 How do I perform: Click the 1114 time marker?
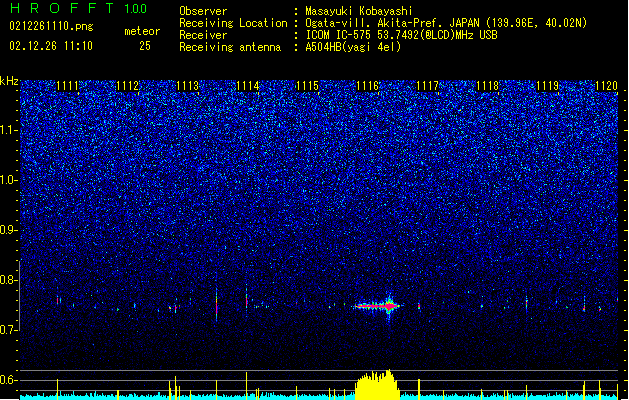tap(248, 86)
